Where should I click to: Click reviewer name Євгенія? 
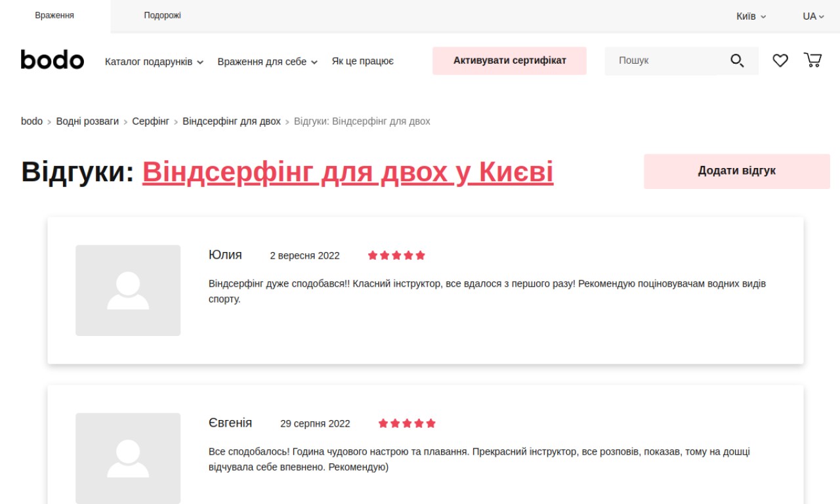coord(230,423)
